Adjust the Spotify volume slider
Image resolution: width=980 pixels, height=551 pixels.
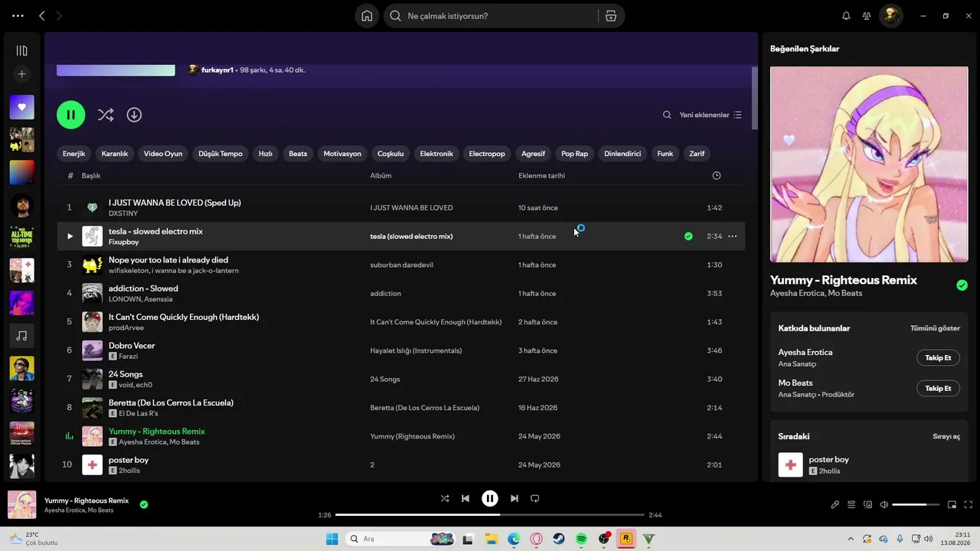tap(916, 505)
